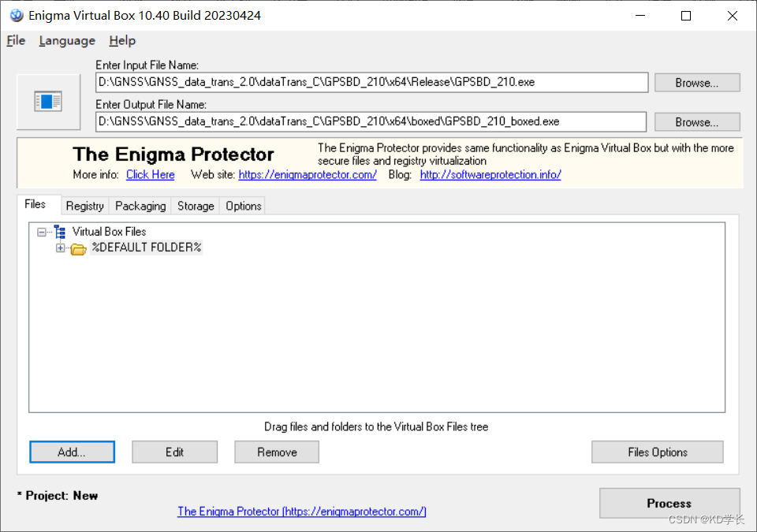The height and width of the screenshot is (532, 757).
Task: Click the folder icon beside %DEFAULT FOLDER%
Action: pyautogui.click(x=77, y=247)
